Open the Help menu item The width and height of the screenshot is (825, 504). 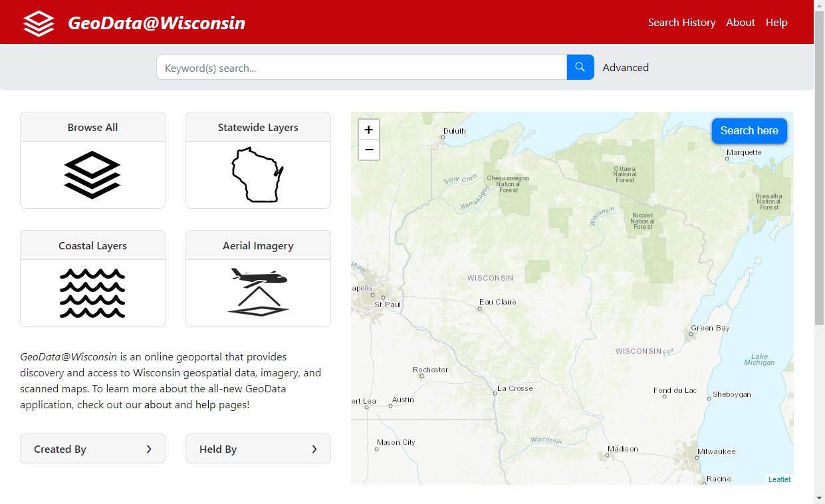[x=776, y=23]
